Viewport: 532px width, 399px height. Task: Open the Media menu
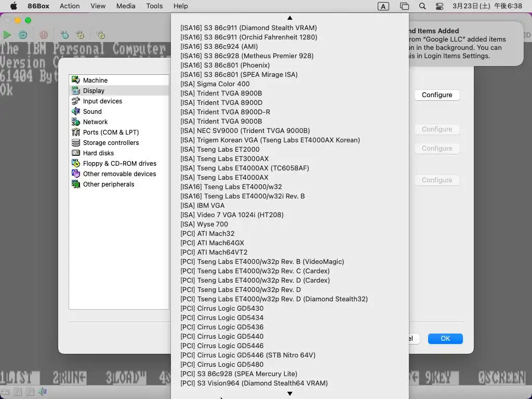126,6
